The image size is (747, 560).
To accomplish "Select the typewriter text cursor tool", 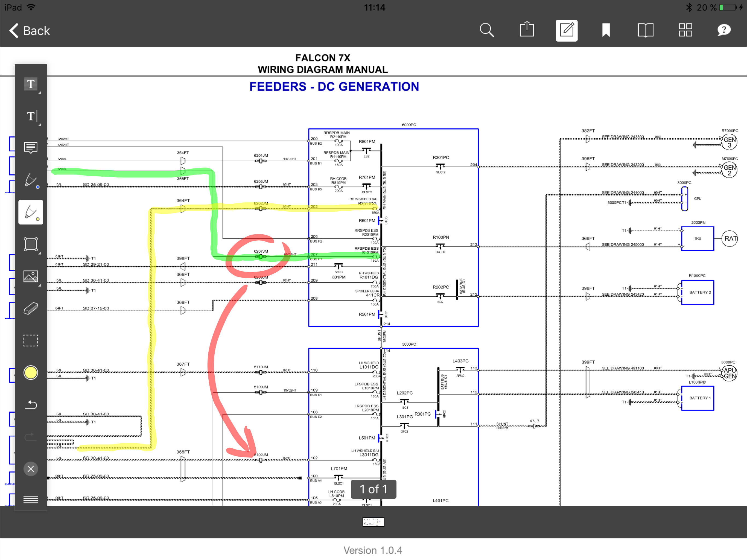I will click(31, 116).
